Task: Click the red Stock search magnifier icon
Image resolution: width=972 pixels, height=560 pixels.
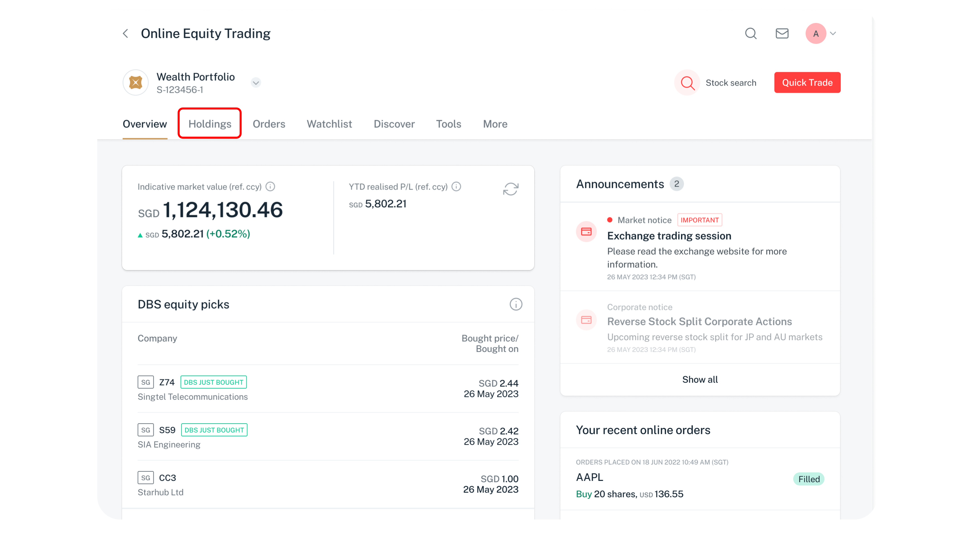Action: [x=687, y=82]
